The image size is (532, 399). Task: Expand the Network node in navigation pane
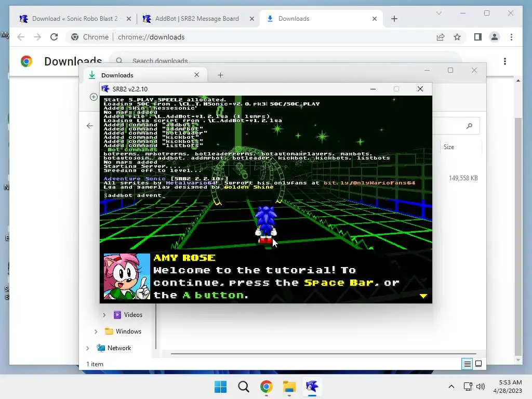[88, 348]
